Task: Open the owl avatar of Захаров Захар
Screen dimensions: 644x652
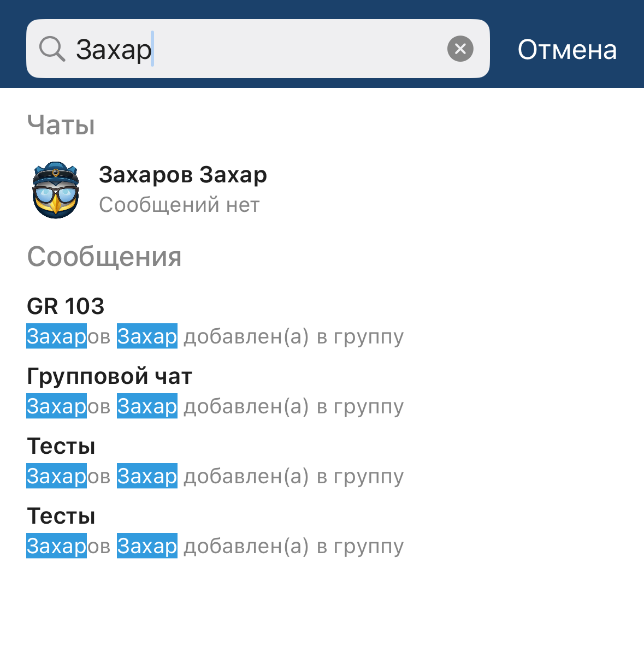Action: [56, 189]
